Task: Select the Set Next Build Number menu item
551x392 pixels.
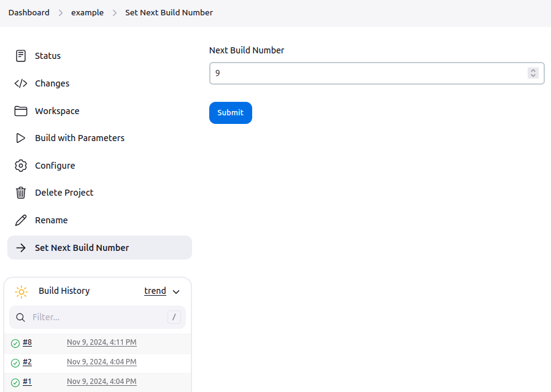Action: (100, 248)
